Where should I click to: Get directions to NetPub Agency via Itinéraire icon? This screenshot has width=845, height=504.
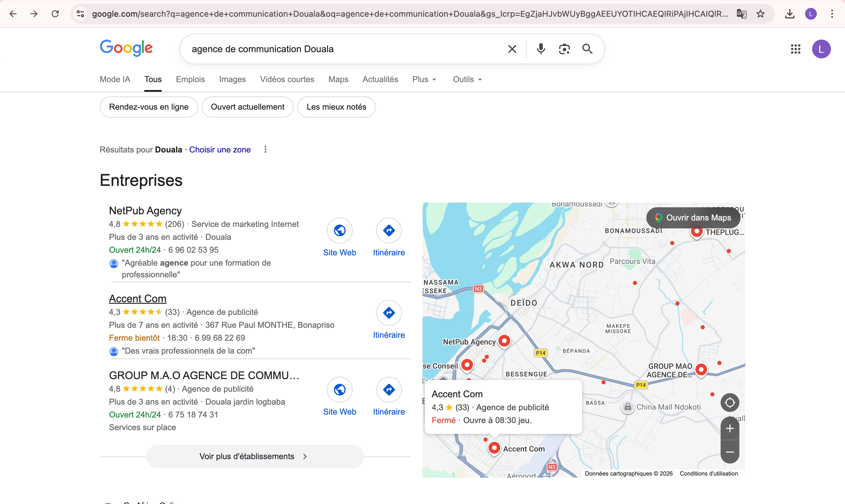(388, 230)
